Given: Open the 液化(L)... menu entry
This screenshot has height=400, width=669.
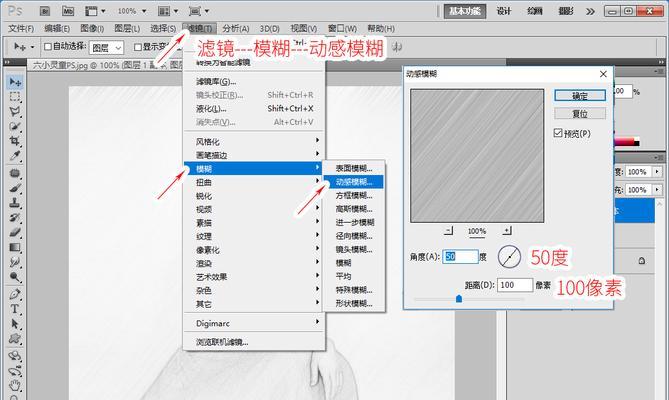Looking at the screenshot, I should [254, 108].
